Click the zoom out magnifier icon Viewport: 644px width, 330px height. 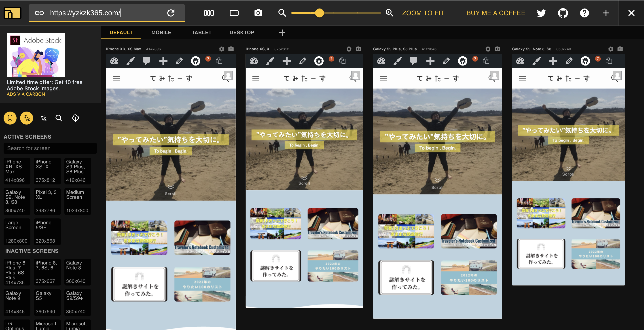pyautogui.click(x=282, y=13)
